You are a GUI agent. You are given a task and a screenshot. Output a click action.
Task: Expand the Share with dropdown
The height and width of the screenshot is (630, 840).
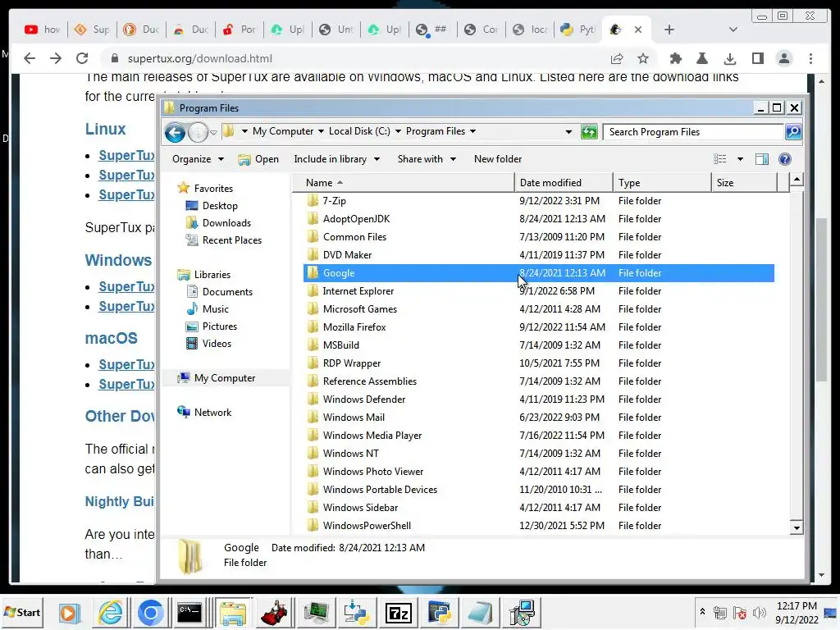pyautogui.click(x=427, y=159)
